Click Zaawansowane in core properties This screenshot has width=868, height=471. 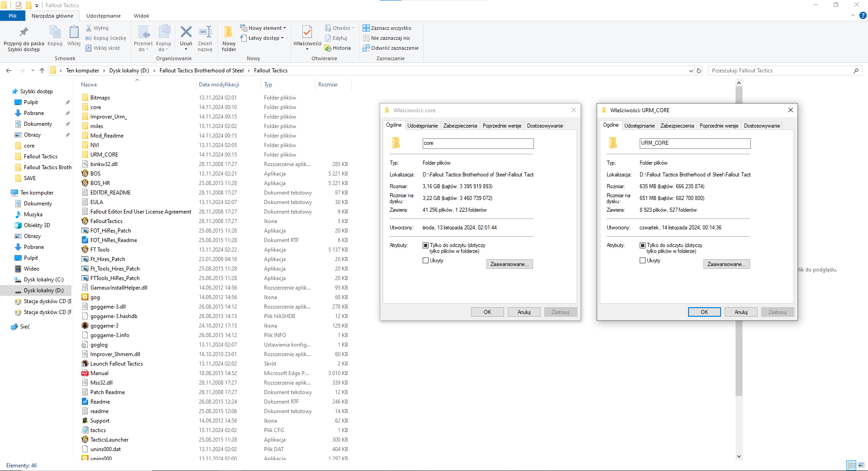[509, 264]
